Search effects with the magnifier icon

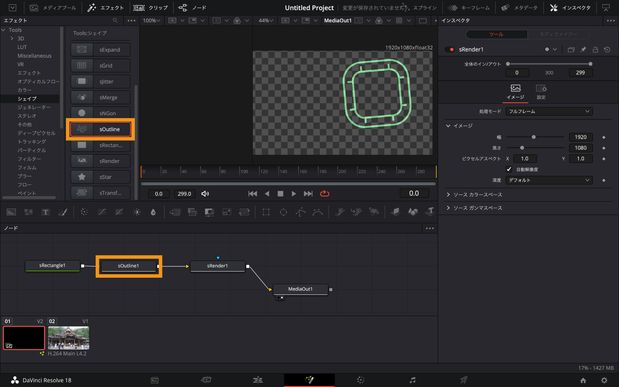point(115,20)
